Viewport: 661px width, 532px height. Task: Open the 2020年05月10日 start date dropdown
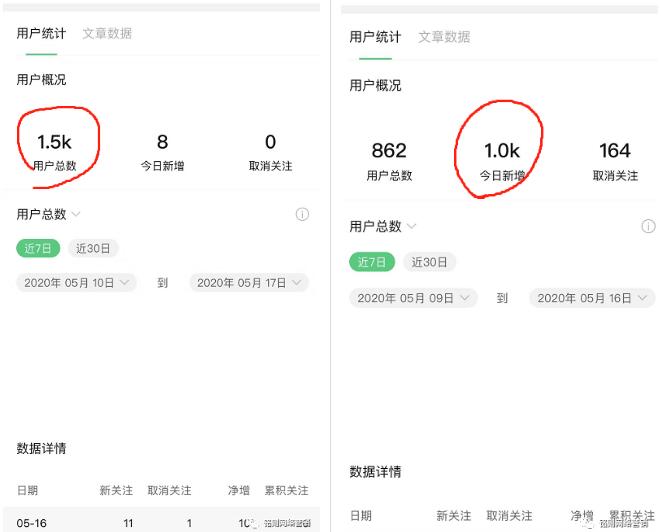tap(76, 283)
